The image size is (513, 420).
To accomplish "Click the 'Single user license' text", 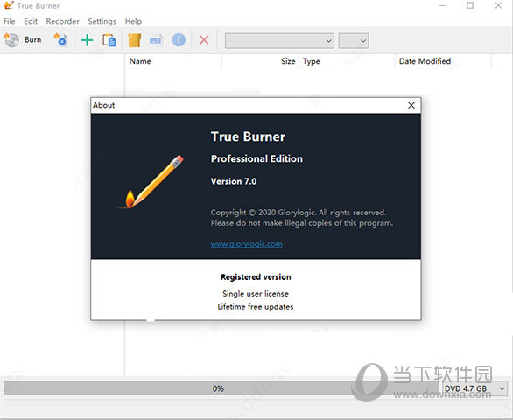I will [256, 294].
